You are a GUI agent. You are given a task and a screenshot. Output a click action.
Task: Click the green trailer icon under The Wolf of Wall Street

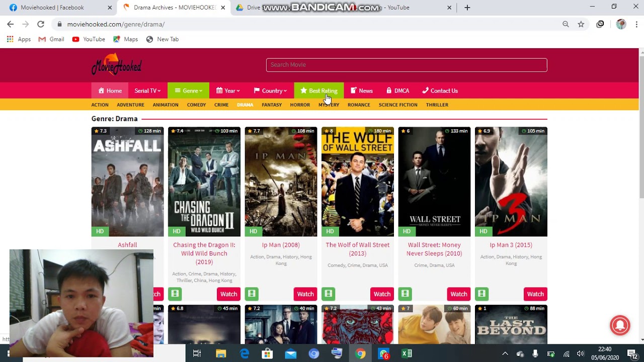tap(329, 294)
